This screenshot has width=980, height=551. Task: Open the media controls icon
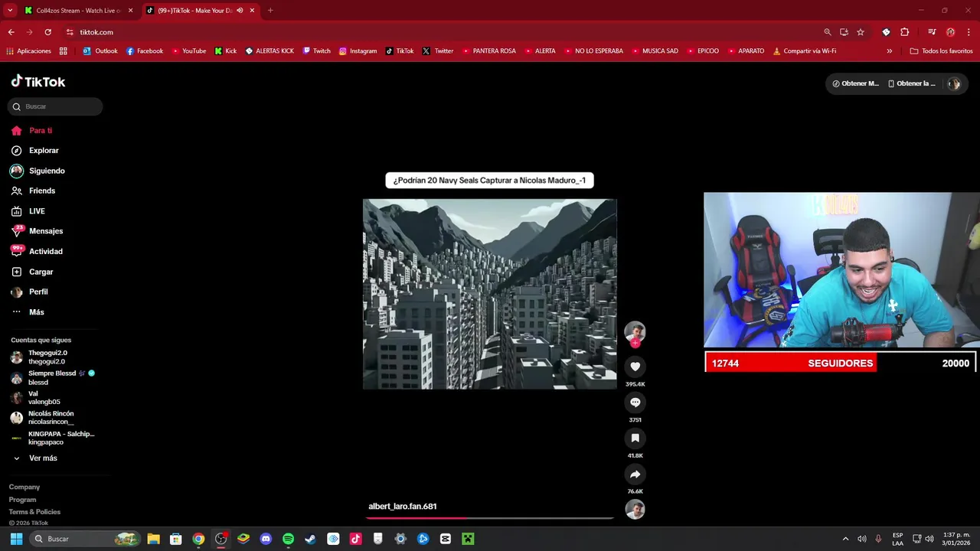[x=932, y=32]
